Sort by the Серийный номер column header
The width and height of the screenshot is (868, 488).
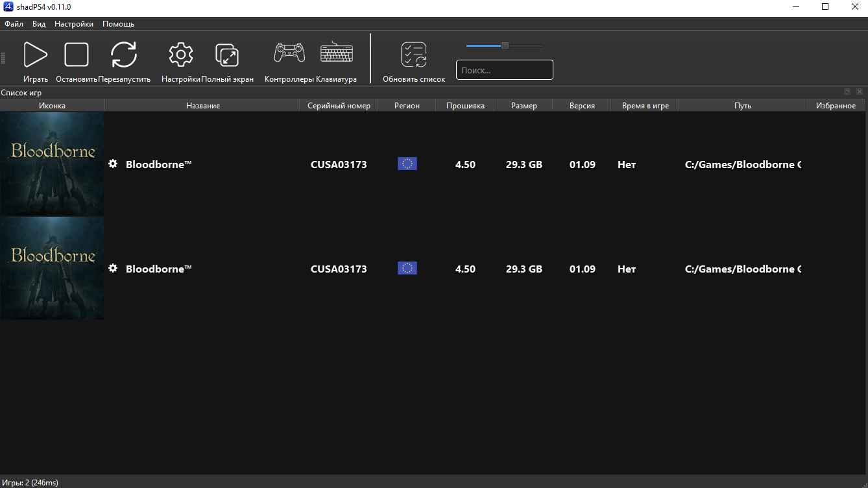[x=339, y=106]
